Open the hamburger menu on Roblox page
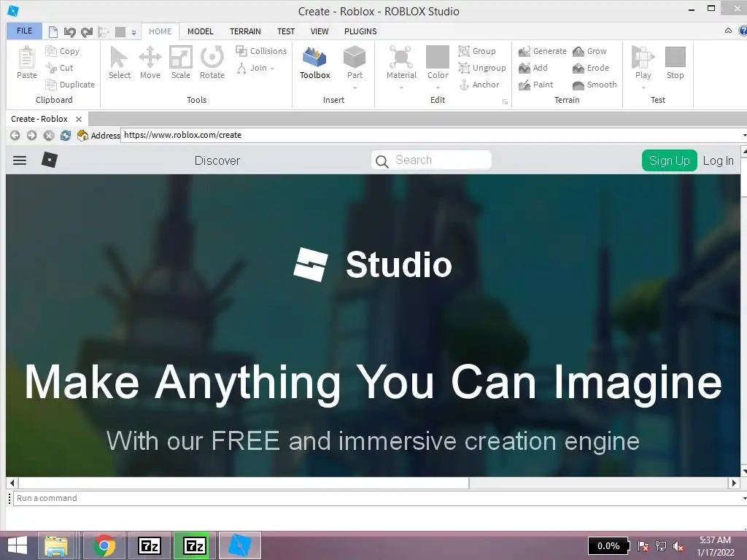Screen dimensions: 747x560 (20, 160)
